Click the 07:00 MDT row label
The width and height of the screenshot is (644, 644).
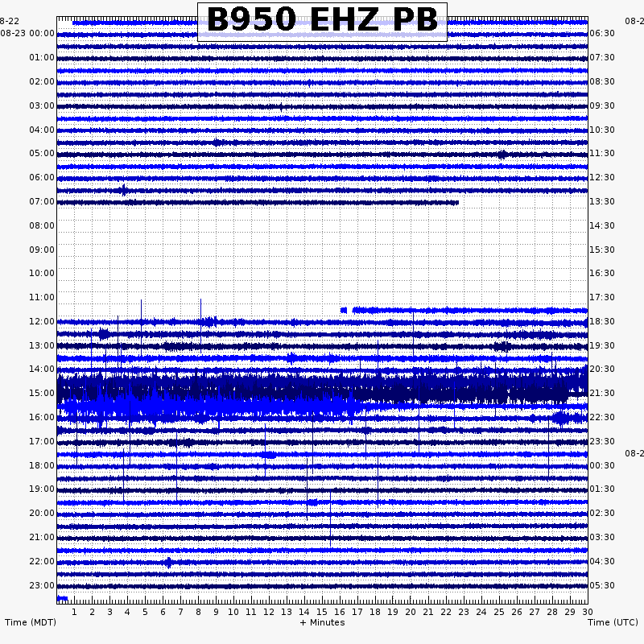coord(42,202)
